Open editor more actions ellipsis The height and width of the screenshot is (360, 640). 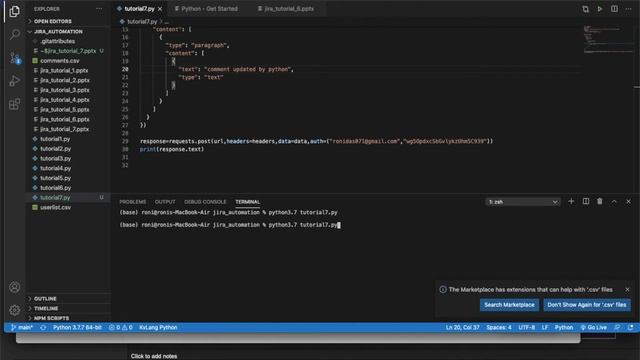[x=628, y=9]
